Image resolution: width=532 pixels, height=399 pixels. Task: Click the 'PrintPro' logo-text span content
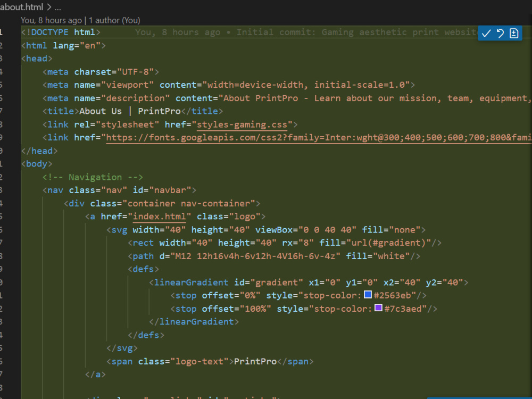click(x=255, y=361)
